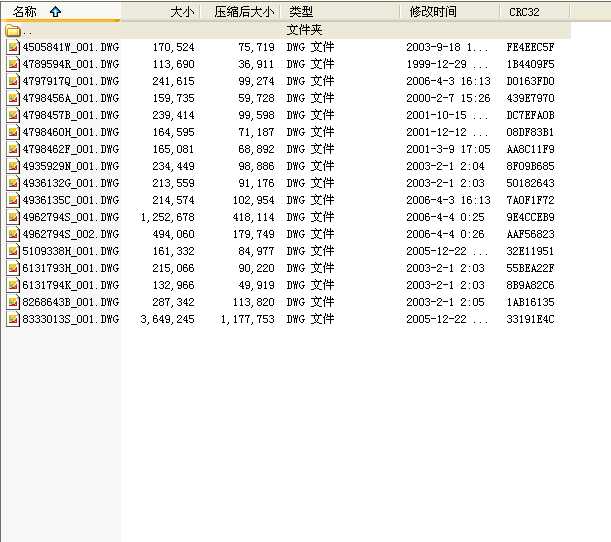Click compressed size 36,911
Viewport: 611px width, 542px height.
coord(256,64)
